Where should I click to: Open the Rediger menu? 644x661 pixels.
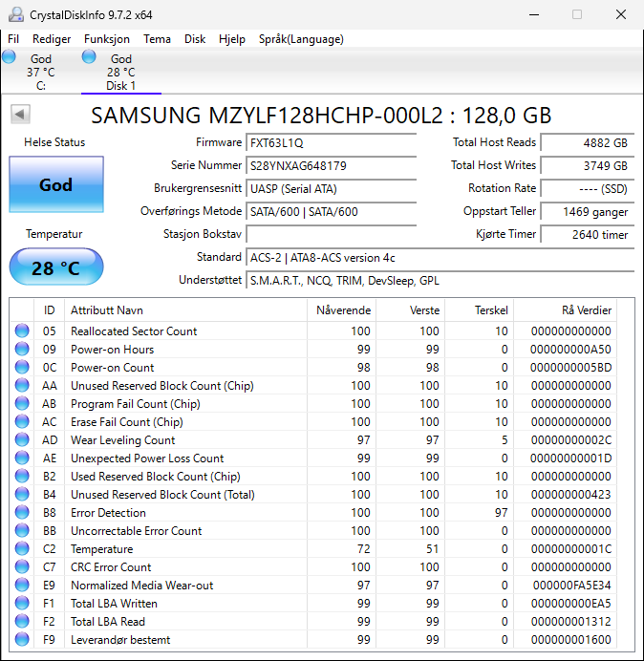point(52,39)
